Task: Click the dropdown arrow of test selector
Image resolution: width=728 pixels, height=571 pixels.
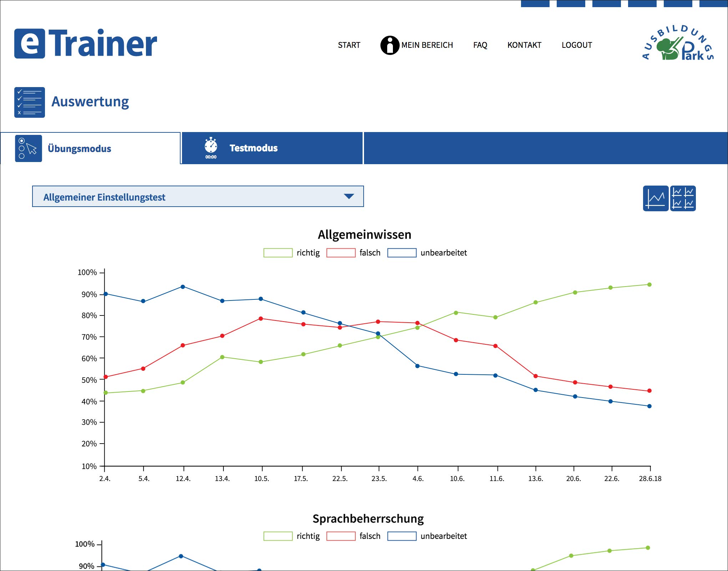Action: [349, 196]
